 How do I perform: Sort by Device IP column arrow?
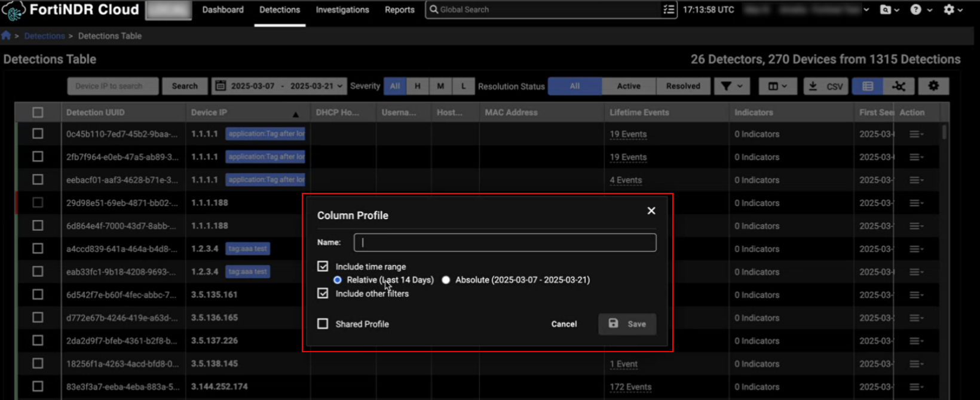tap(295, 113)
